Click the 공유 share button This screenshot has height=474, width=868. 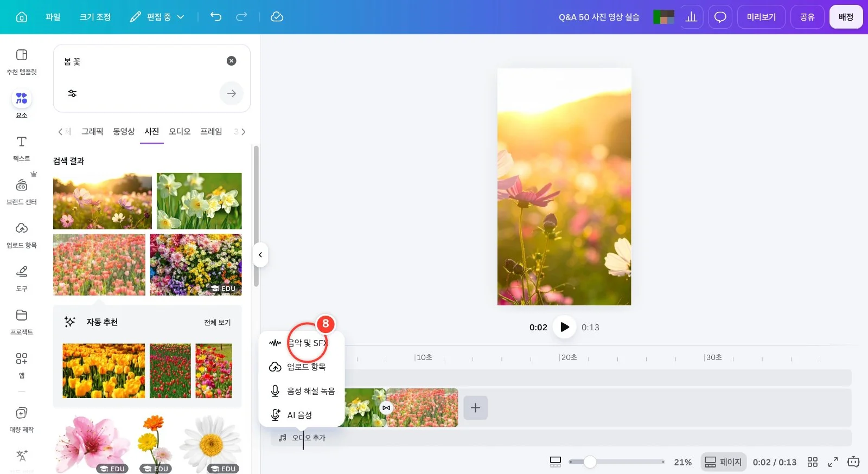[x=807, y=17]
